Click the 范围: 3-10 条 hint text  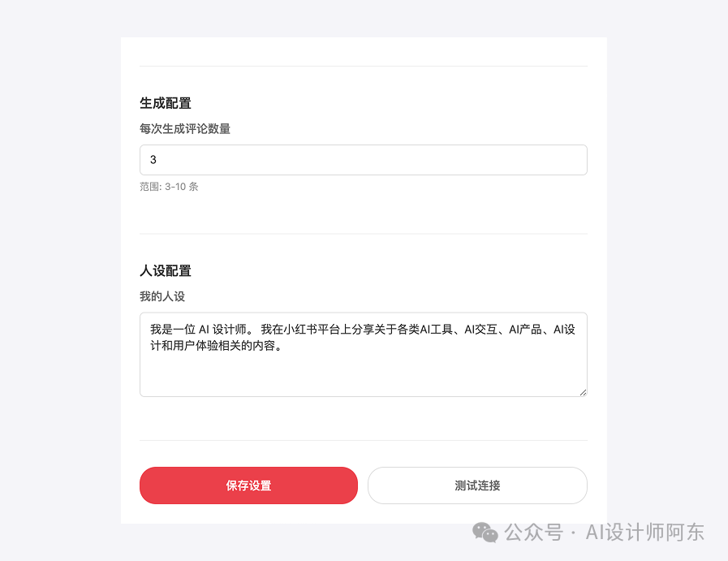click(169, 187)
